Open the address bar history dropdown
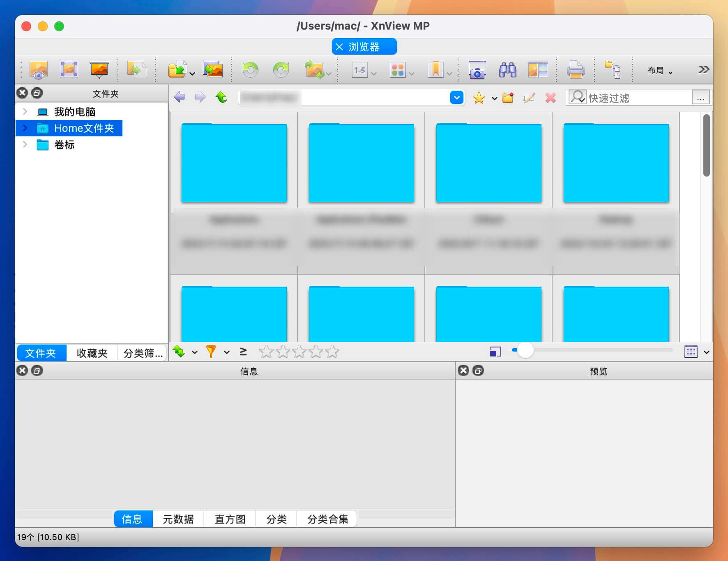Image resolution: width=728 pixels, height=561 pixels. coord(456,97)
